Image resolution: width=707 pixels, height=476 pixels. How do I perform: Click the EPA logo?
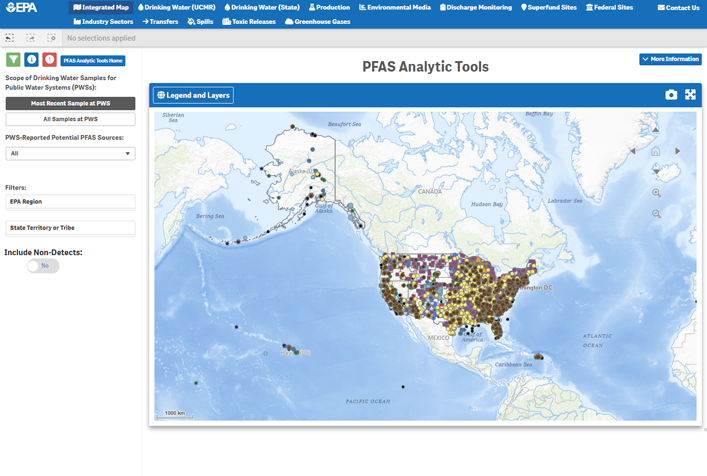tap(22, 7)
